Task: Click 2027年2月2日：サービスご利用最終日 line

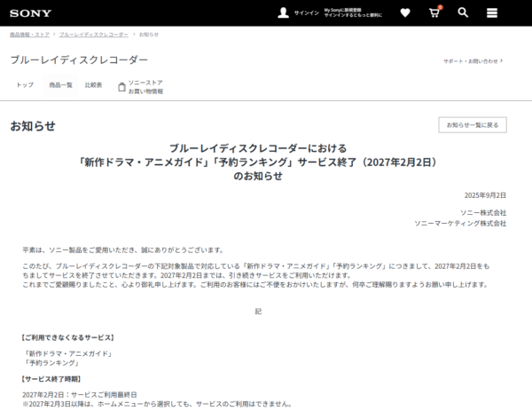Action: 80,395
